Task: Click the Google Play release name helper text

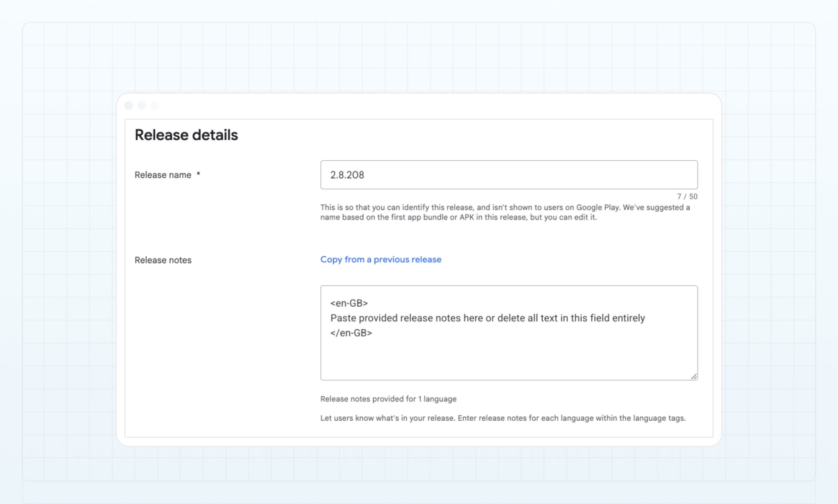Action: pyautogui.click(x=505, y=212)
